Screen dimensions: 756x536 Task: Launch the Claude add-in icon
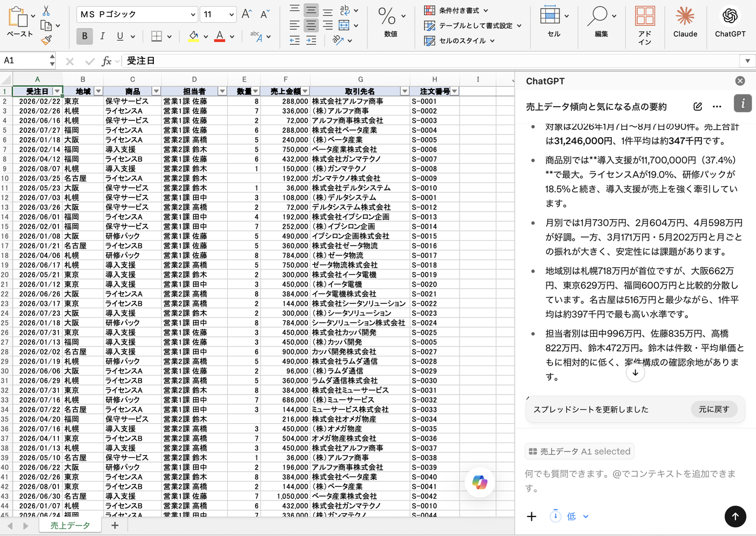click(x=685, y=16)
